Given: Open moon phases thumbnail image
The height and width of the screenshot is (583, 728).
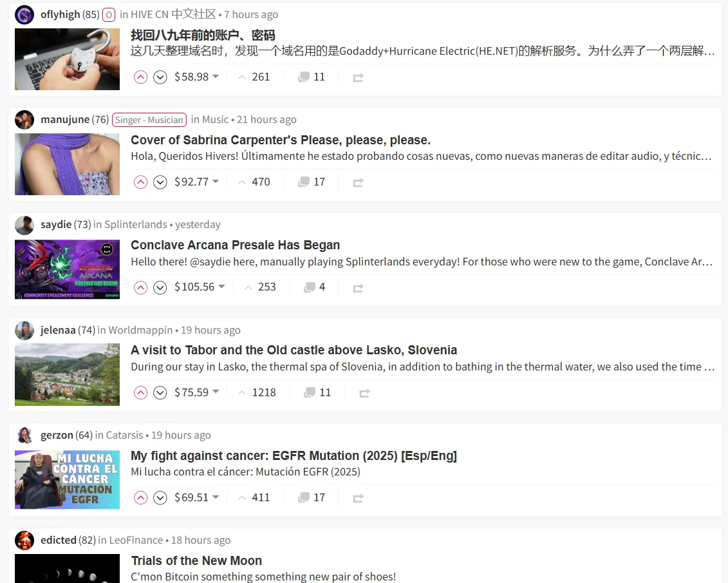Looking at the screenshot, I should click(68, 568).
